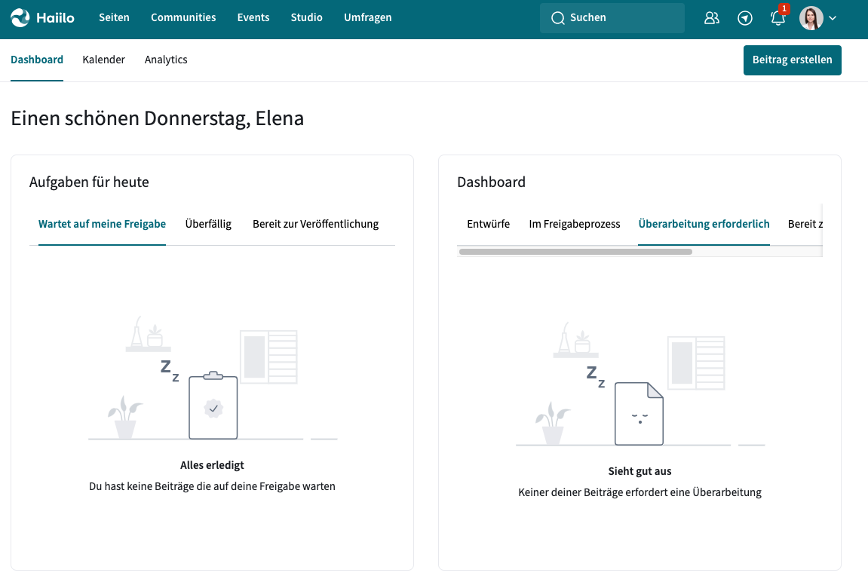Click the user profile avatar

click(x=811, y=18)
